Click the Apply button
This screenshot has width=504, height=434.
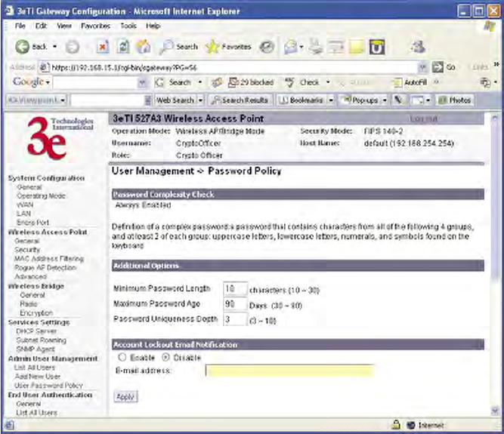click(125, 396)
